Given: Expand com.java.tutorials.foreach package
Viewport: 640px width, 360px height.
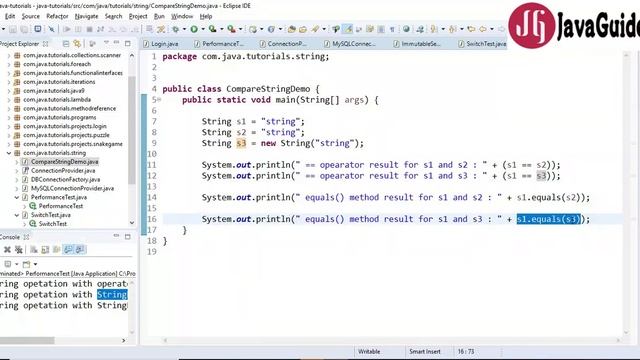Looking at the screenshot, I should pos(9,64).
